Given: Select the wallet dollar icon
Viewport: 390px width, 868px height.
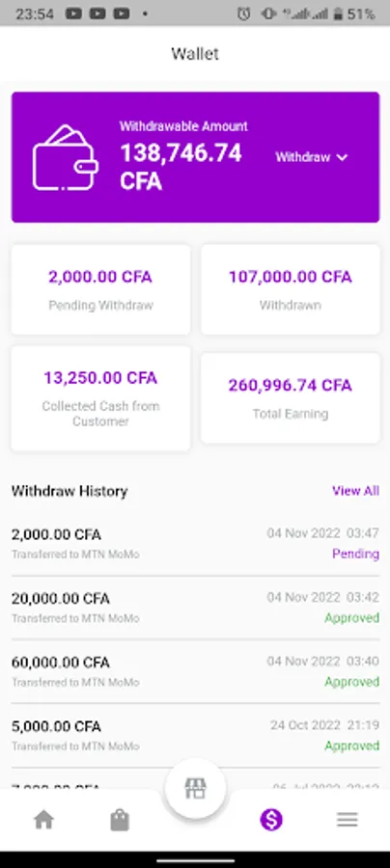Looking at the screenshot, I should pos(271,819).
